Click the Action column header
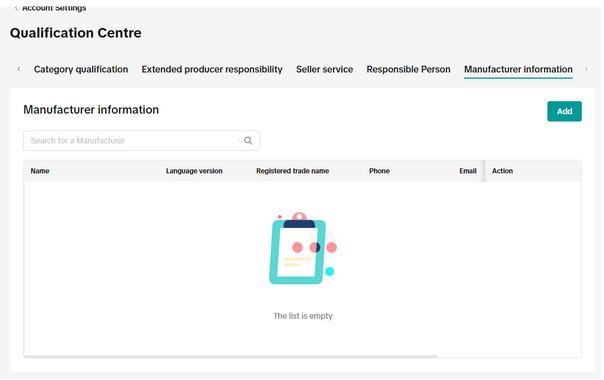The image size is (604, 380). coord(502,171)
